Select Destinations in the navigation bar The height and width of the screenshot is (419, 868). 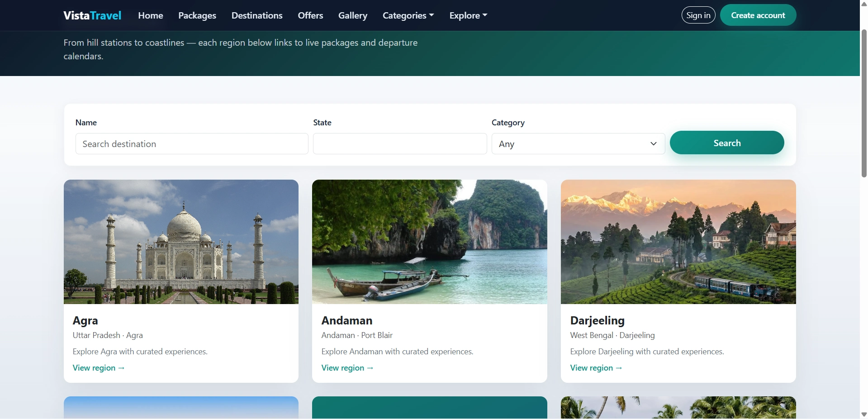click(x=257, y=15)
